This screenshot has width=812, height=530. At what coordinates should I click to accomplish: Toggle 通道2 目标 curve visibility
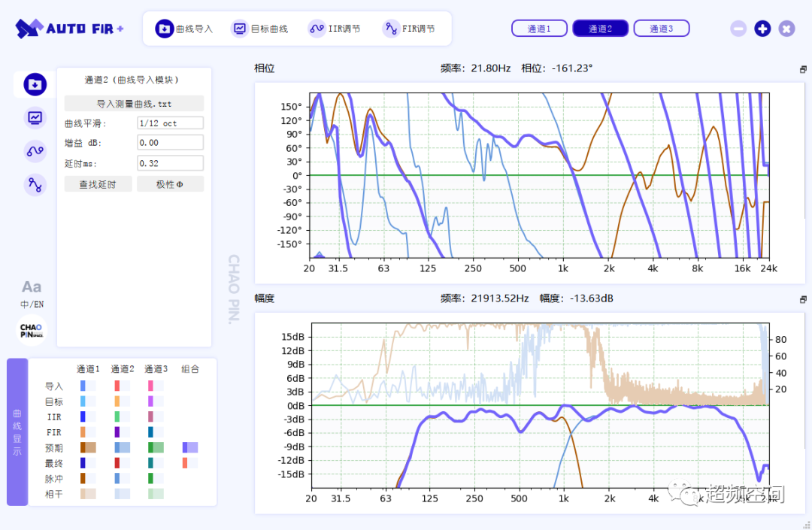pyautogui.click(x=123, y=401)
